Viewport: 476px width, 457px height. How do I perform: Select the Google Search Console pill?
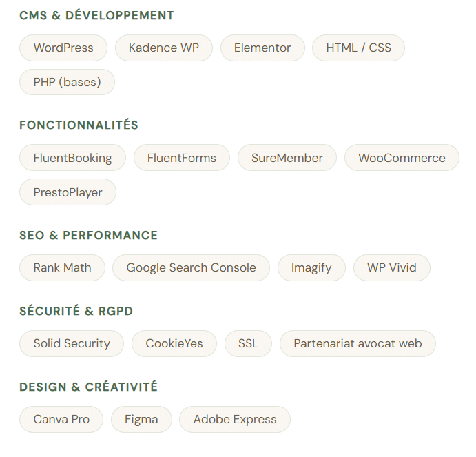pyautogui.click(x=191, y=268)
